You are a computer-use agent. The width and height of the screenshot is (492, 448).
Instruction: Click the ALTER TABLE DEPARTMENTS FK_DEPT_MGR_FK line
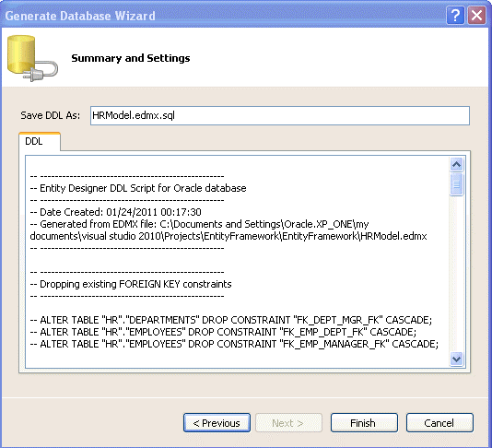point(231,320)
